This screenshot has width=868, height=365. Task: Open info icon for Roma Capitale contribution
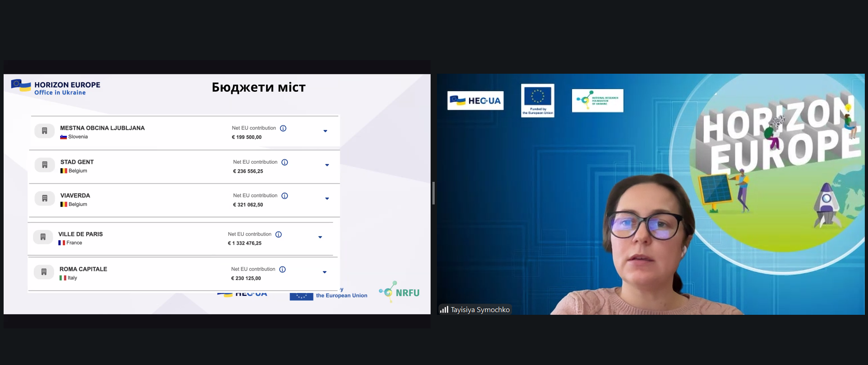coord(282,270)
